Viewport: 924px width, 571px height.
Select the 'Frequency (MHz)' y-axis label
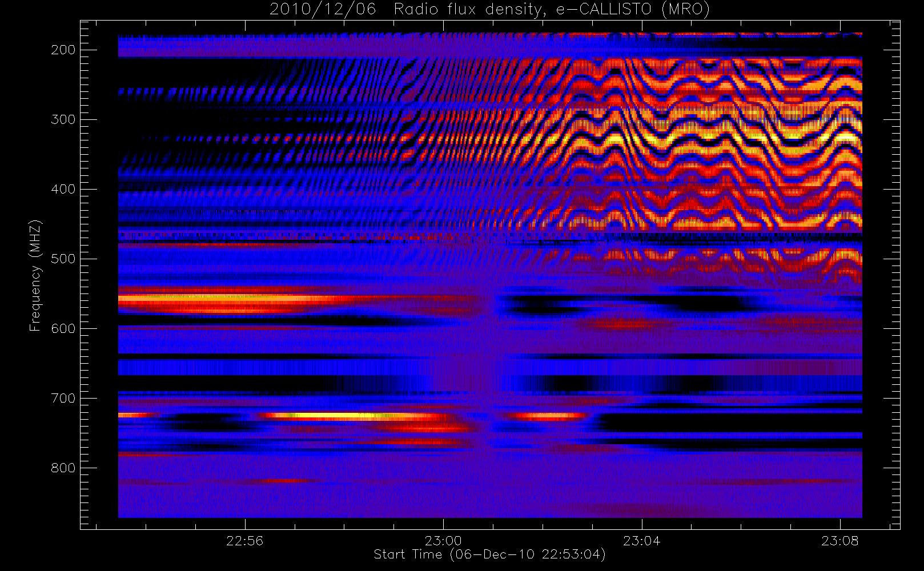pyautogui.click(x=35, y=275)
